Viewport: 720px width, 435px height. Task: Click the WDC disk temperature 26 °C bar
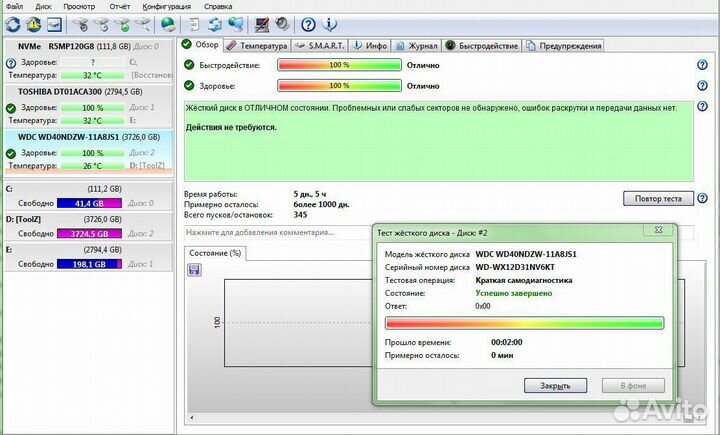92,166
